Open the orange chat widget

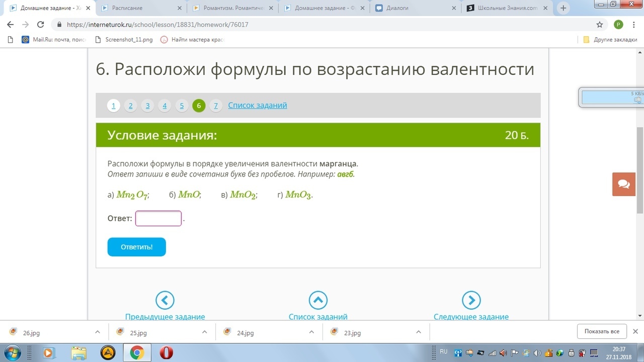pyautogui.click(x=624, y=184)
